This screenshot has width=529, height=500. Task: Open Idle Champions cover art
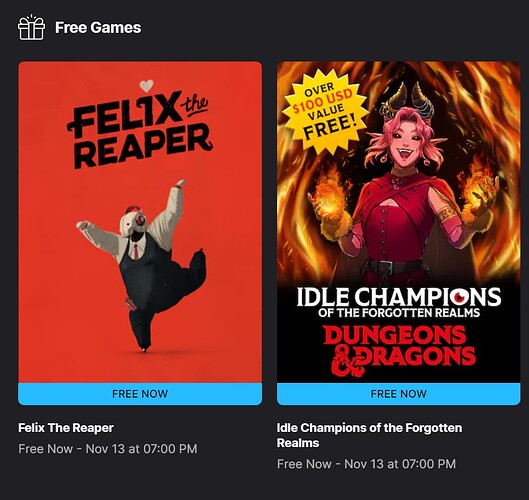pos(398,222)
